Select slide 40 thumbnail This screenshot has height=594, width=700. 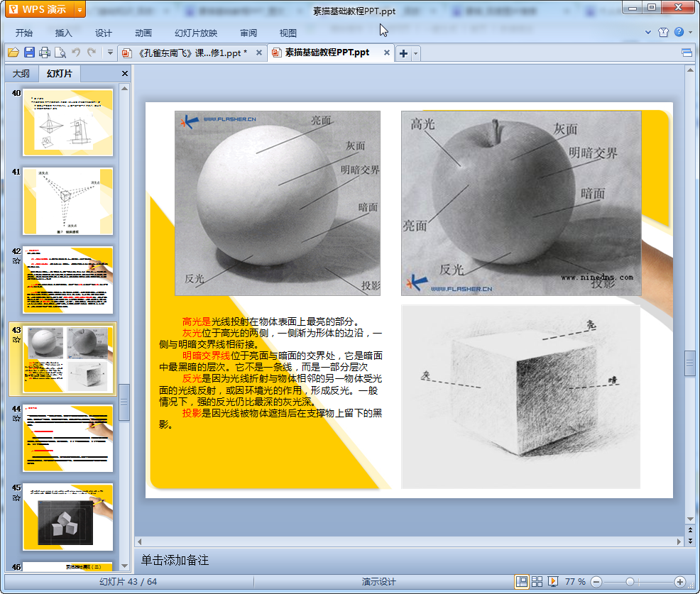click(x=68, y=122)
